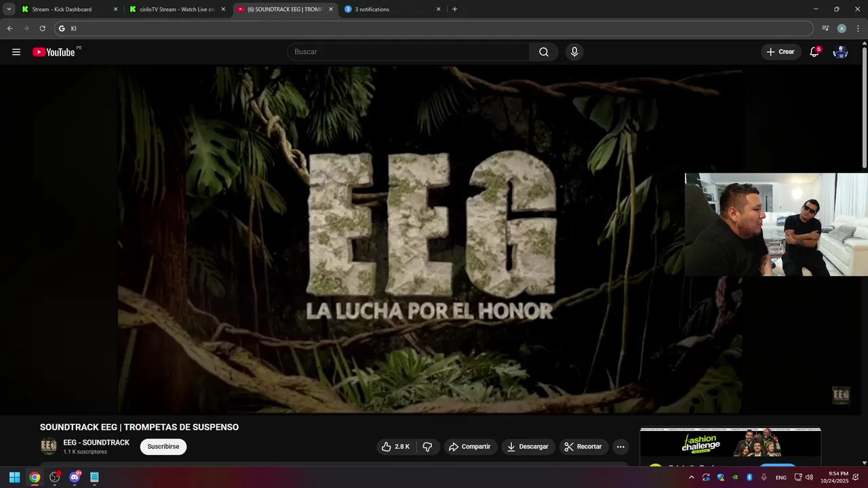Open the more actions three-dot menu
Screen dimensions: 868x488
click(x=620, y=447)
